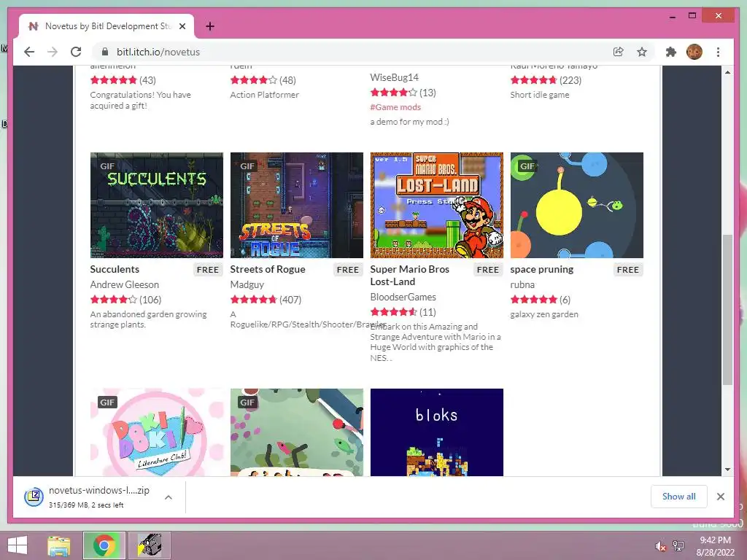Open the fish pond game thumbnail
This screenshot has width=747, height=560.
tap(297, 432)
